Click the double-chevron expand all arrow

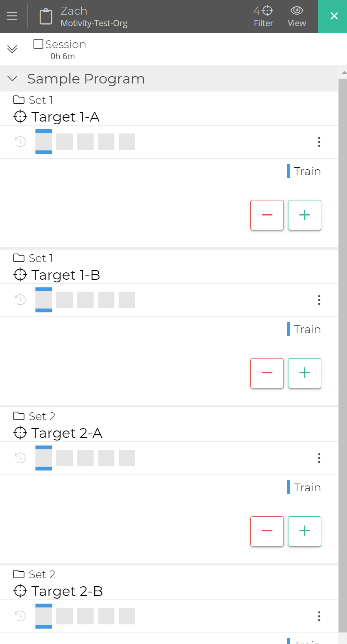(12, 49)
